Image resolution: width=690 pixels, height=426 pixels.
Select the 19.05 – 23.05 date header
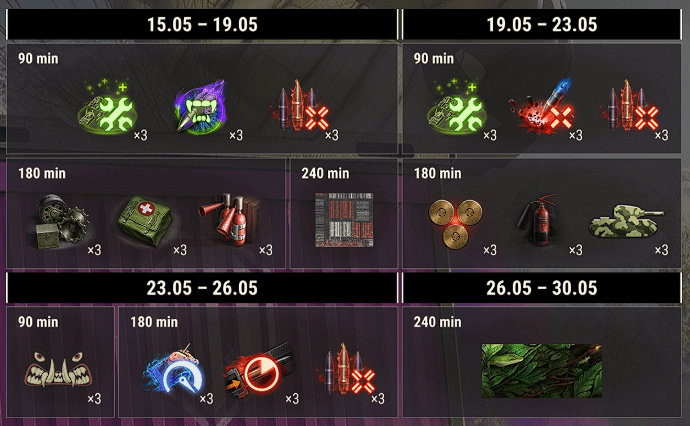click(x=542, y=25)
